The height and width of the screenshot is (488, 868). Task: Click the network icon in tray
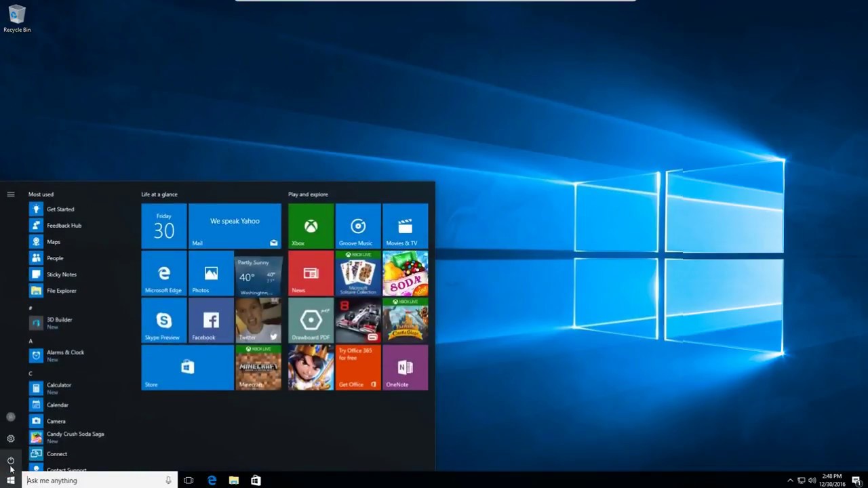pyautogui.click(x=801, y=481)
